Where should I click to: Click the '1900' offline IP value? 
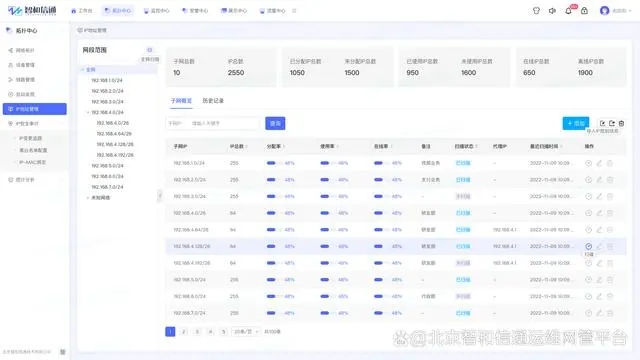click(x=585, y=73)
